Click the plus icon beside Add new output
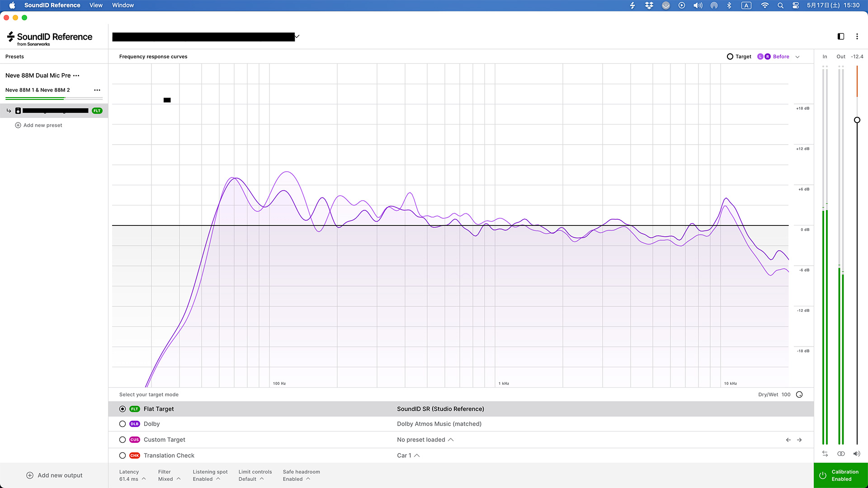 (x=30, y=475)
